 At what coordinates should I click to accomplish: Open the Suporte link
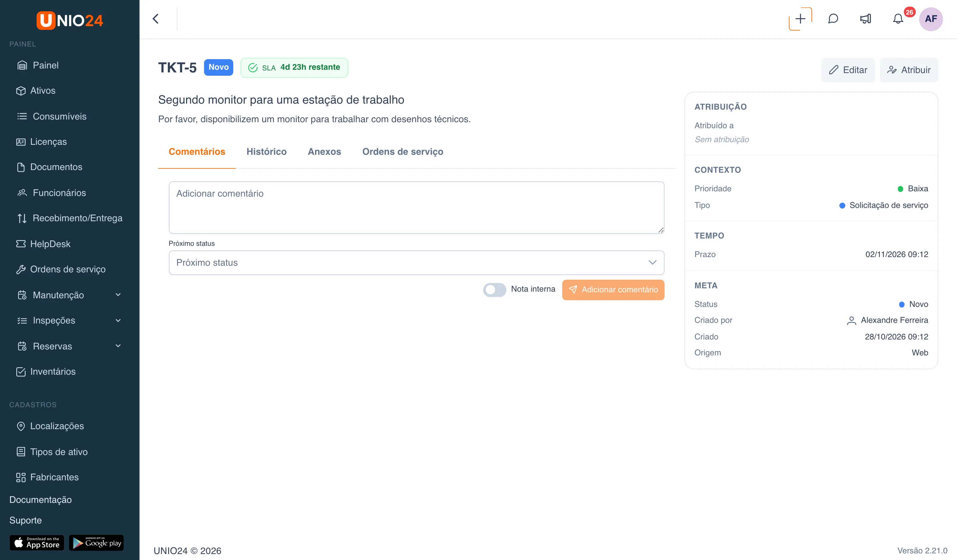pyautogui.click(x=26, y=520)
